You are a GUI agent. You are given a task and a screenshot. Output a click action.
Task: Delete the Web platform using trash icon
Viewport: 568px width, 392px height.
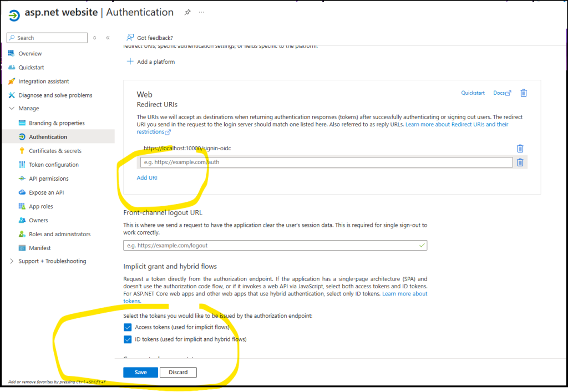(x=523, y=93)
